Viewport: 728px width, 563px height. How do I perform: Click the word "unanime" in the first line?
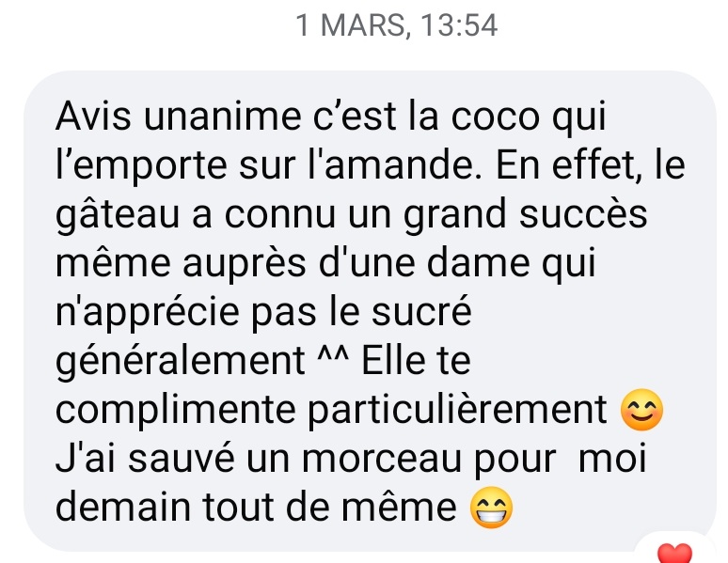pos(222,116)
